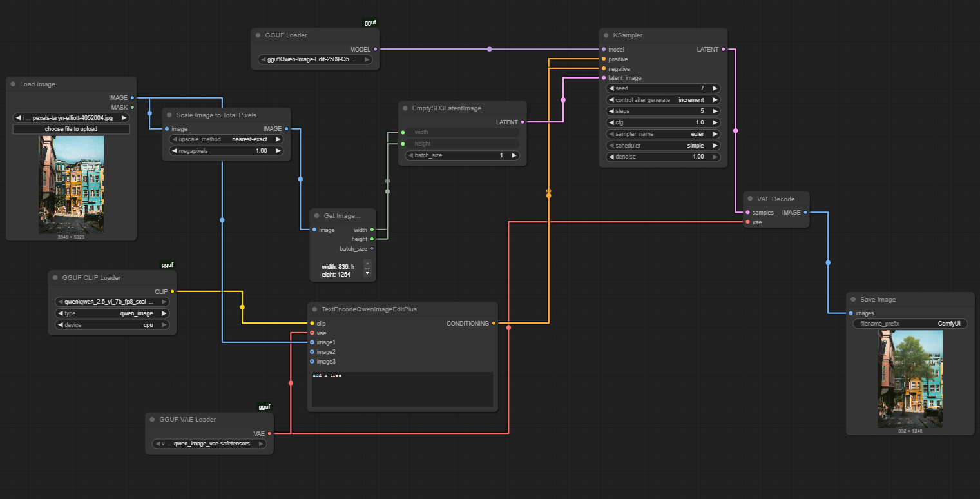980x499 pixels.
Task: Click the LATENT output port on KSampler
Action: (724, 49)
